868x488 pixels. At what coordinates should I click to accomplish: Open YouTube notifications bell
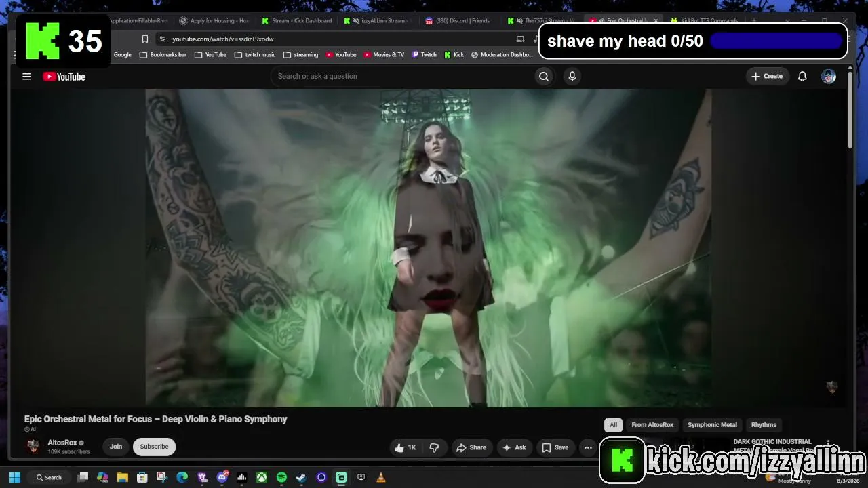click(802, 77)
